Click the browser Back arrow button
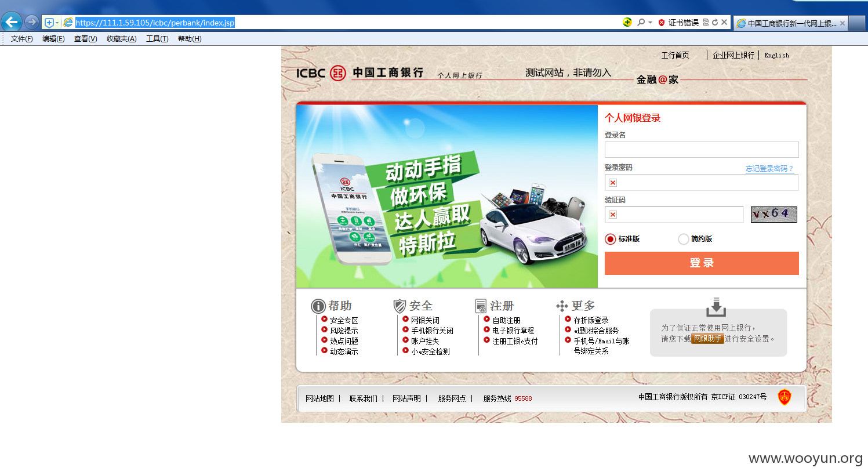 [x=11, y=22]
